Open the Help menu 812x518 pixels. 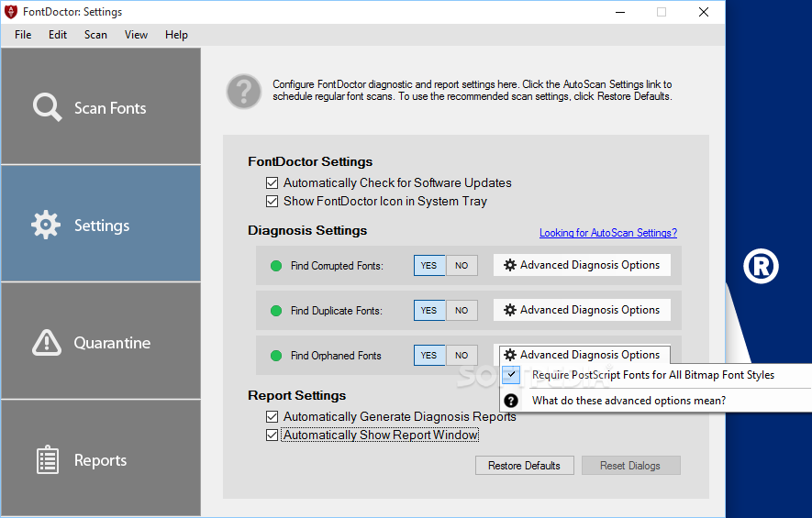(176, 35)
